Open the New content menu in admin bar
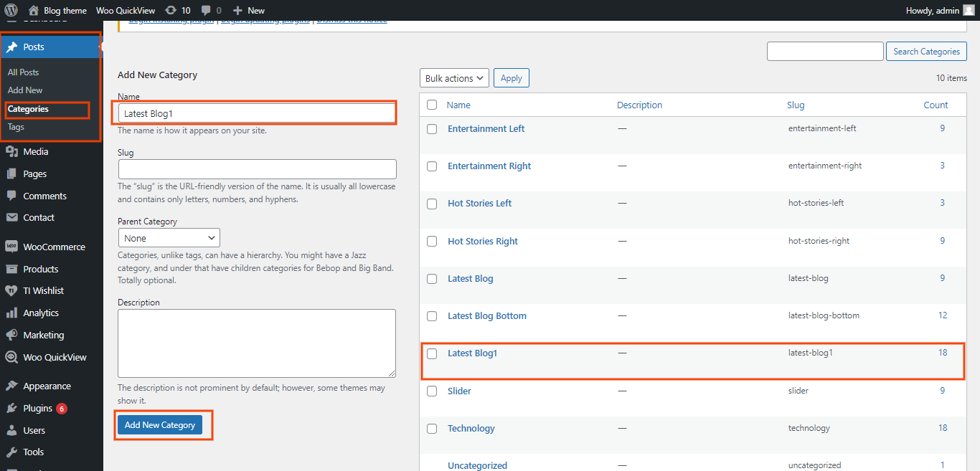 click(249, 10)
